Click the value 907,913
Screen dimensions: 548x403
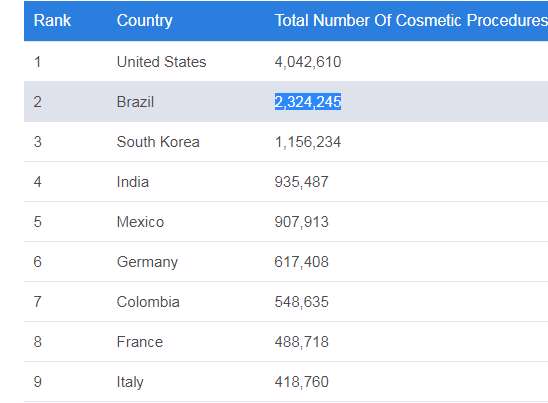(x=301, y=222)
